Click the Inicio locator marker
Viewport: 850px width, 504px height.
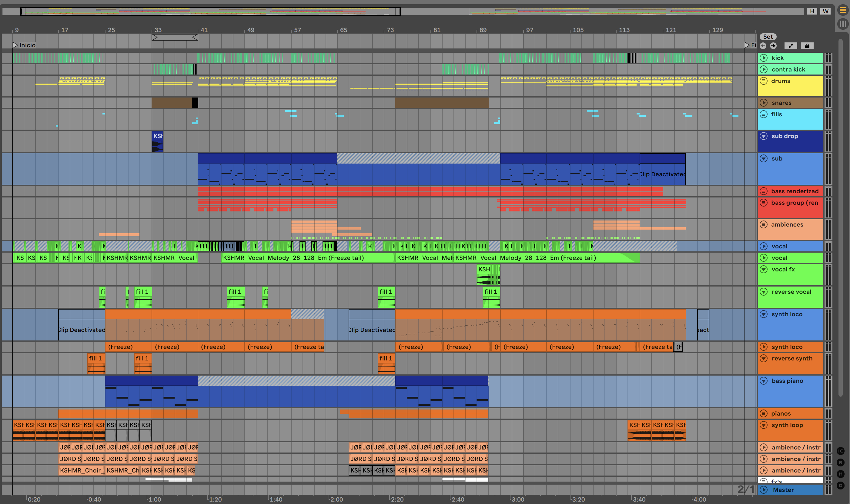(x=15, y=45)
